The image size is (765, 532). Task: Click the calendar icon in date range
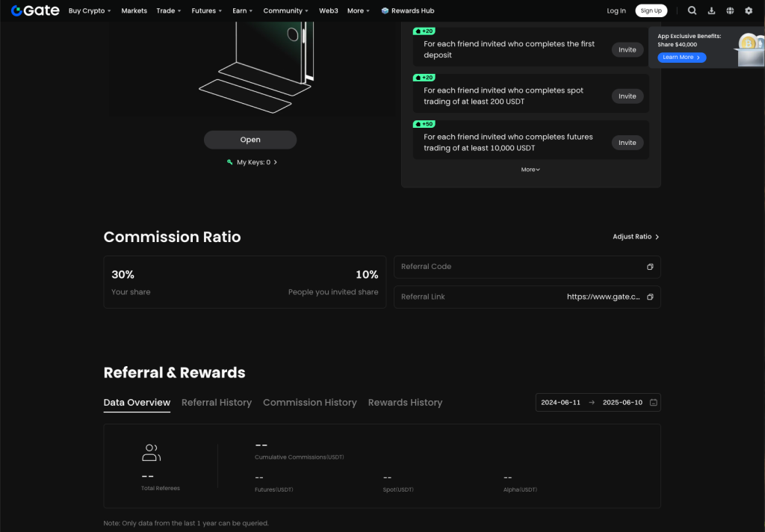653,402
